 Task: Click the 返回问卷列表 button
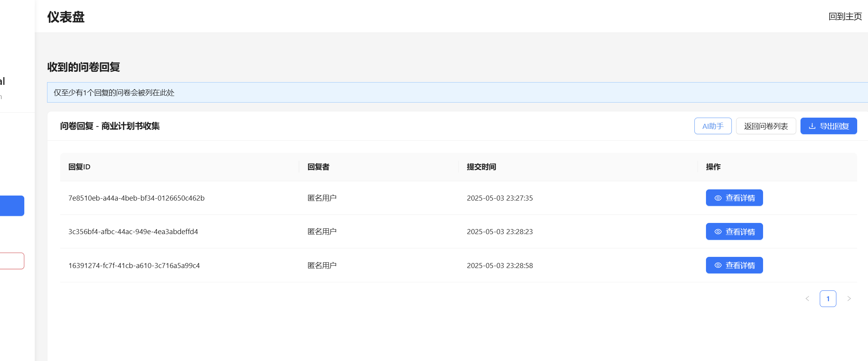pyautogui.click(x=766, y=126)
